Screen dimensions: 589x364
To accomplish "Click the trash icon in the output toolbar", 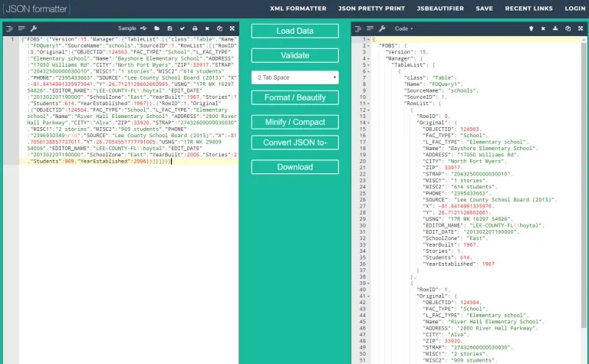I will point(531,28).
